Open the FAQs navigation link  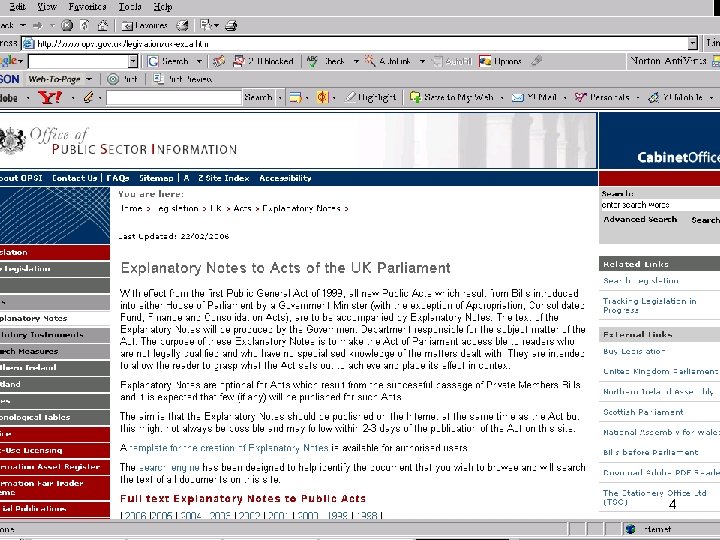coord(118,178)
